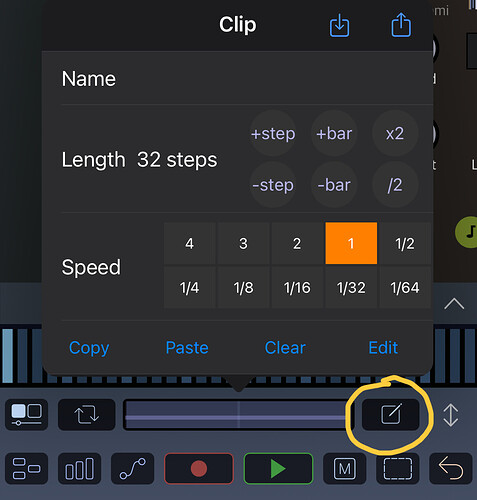
Task: Tap the dashed selection rectangle icon
Action: [x=398, y=468]
